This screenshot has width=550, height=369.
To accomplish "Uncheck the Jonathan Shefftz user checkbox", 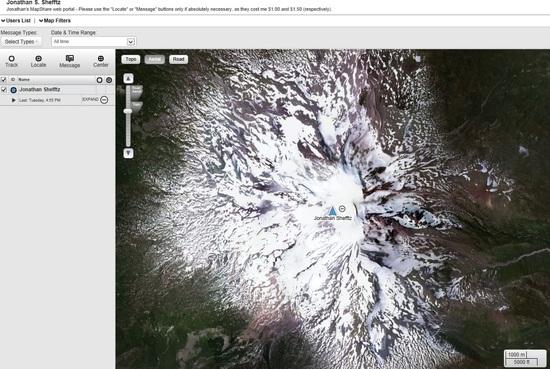I will point(4,90).
